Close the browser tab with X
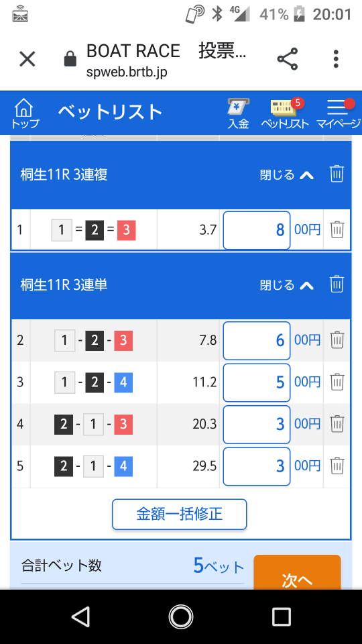Image resolution: width=362 pixels, height=644 pixels. [27, 59]
